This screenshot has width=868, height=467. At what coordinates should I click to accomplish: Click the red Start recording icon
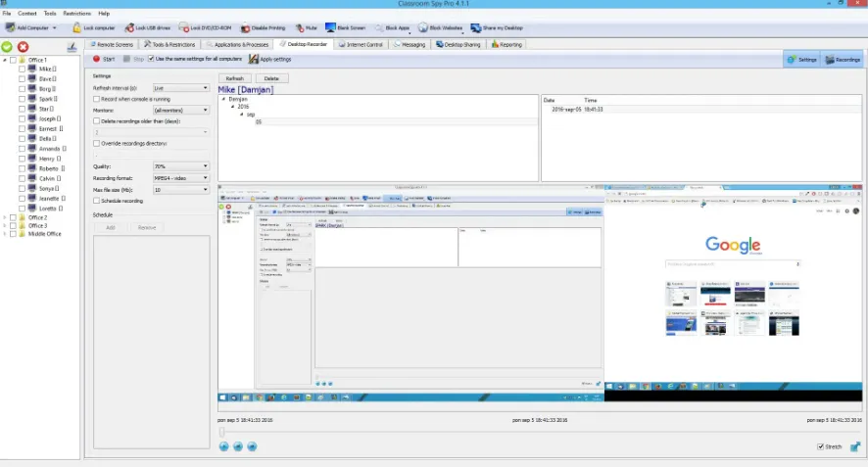click(x=96, y=59)
